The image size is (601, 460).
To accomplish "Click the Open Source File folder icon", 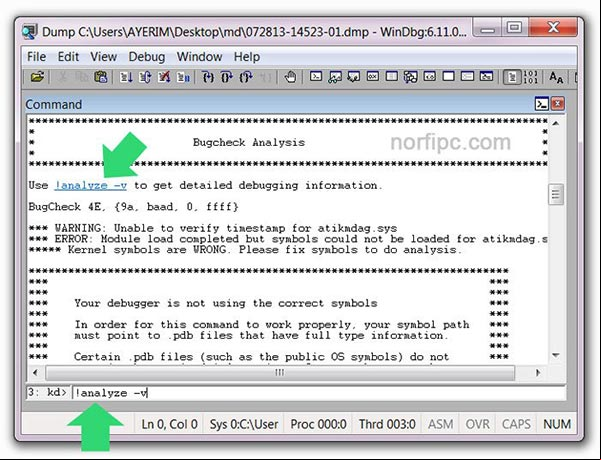I will coord(37,77).
